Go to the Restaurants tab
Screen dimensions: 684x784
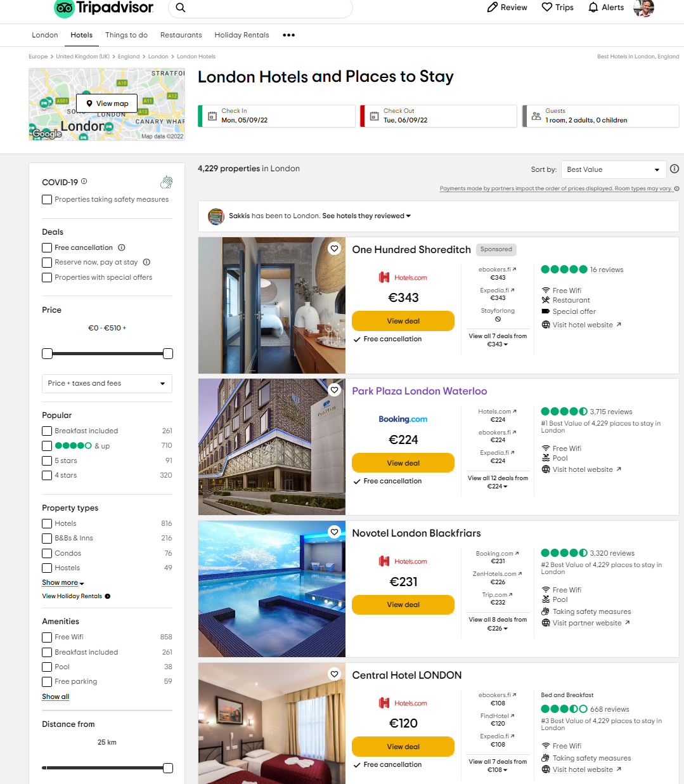point(181,35)
